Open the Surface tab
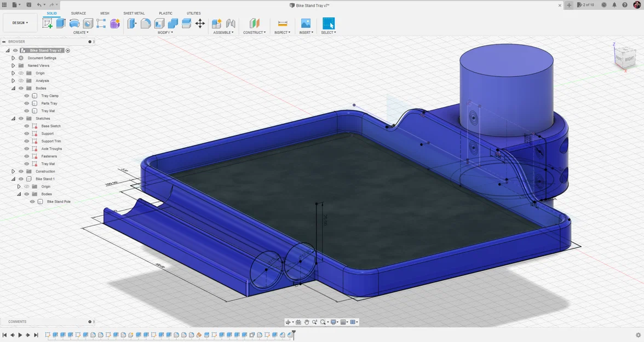The height and width of the screenshot is (342, 644). tap(78, 13)
